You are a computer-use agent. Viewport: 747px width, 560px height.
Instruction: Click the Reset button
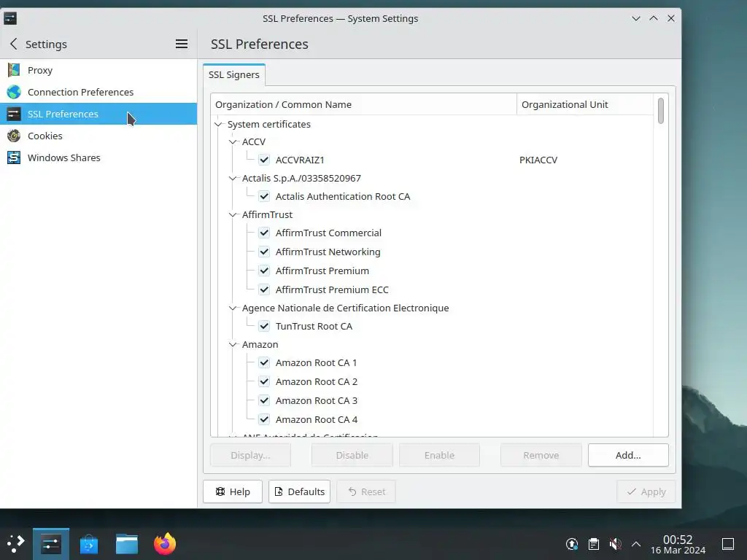366,491
